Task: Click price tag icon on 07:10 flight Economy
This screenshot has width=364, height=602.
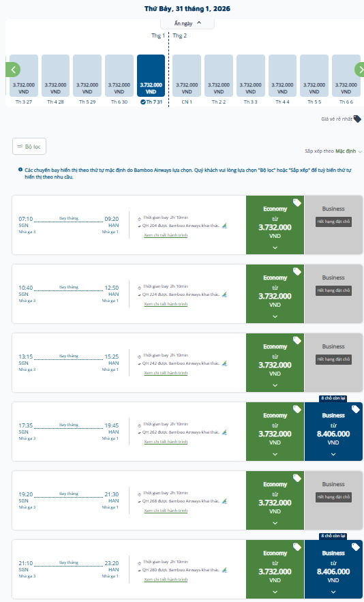Action: click(x=297, y=202)
